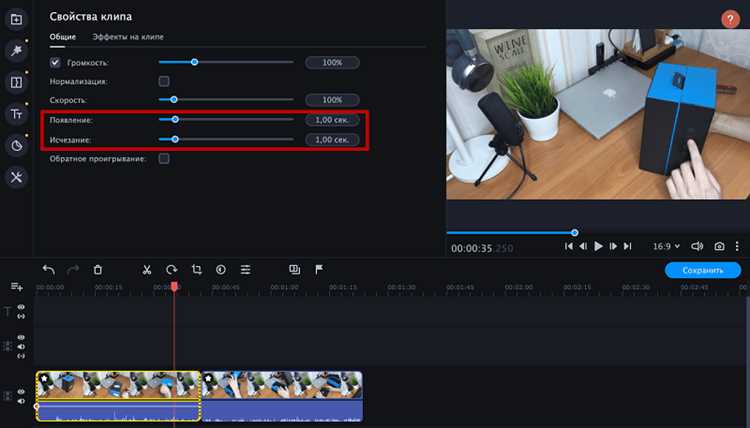
Task: Click the Сохранить button
Action: (x=703, y=270)
